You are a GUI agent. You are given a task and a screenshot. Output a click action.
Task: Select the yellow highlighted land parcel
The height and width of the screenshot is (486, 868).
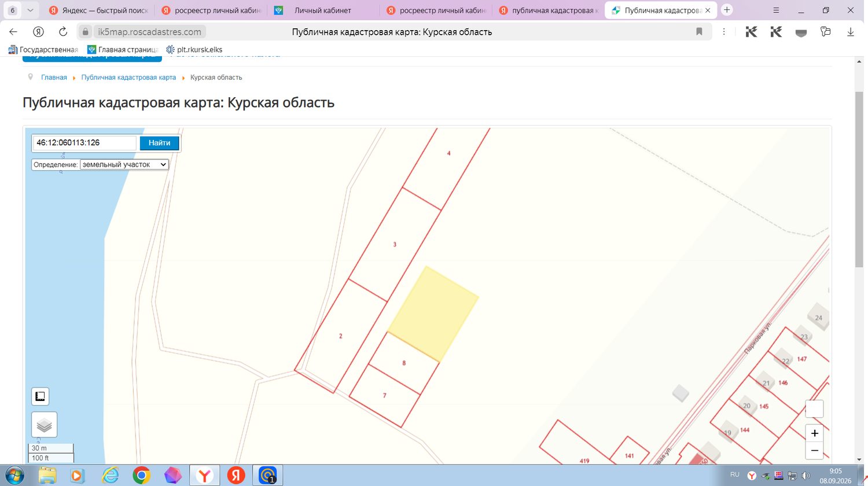click(x=433, y=314)
